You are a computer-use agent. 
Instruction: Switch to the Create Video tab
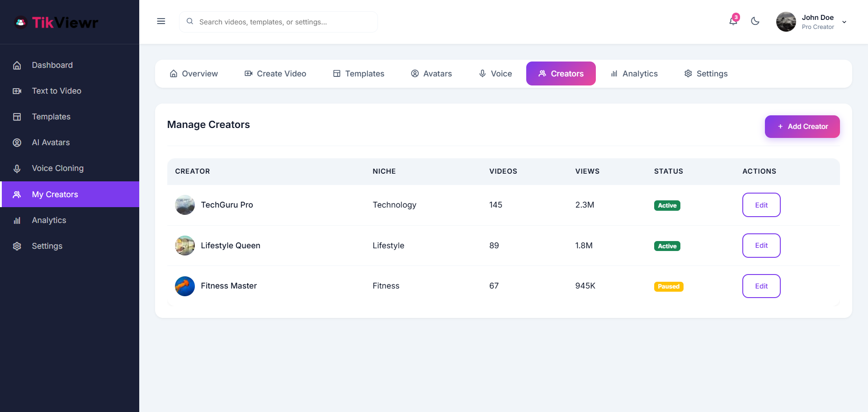pyautogui.click(x=275, y=74)
